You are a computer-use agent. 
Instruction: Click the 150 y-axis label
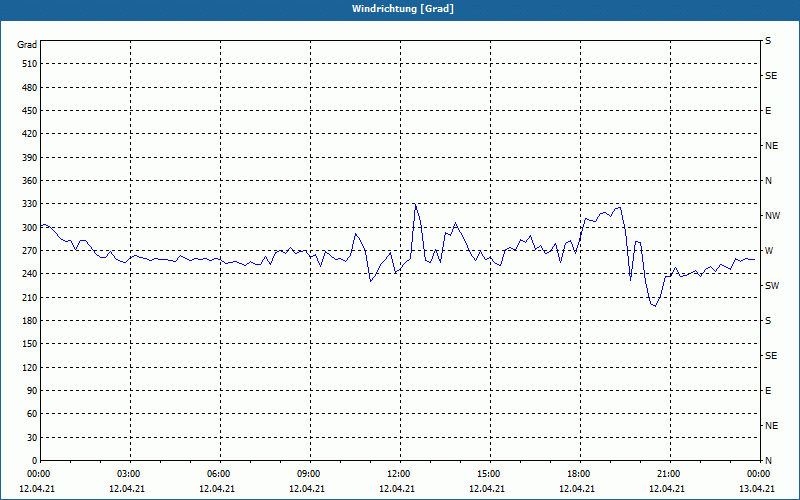[30, 344]
